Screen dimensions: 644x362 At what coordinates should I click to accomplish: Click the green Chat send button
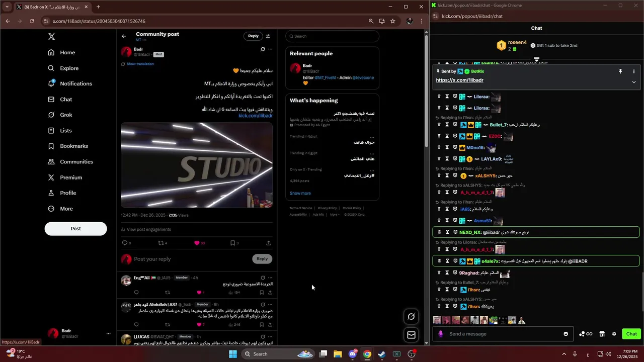pyautogui.click(x=631, y=334)
